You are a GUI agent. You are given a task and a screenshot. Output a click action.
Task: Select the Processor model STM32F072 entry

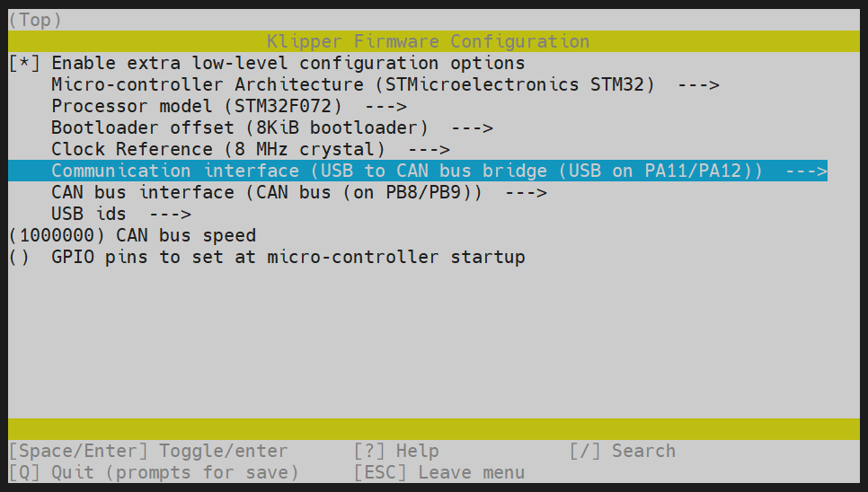[x=196, y=107]
